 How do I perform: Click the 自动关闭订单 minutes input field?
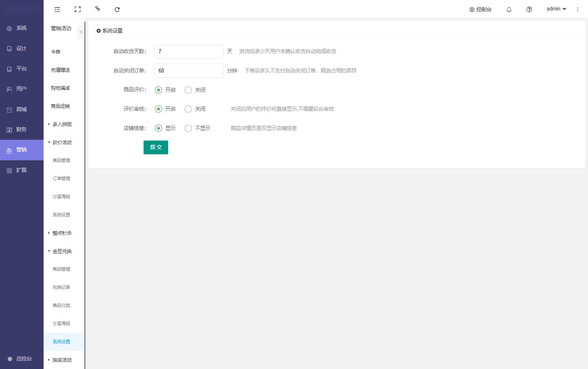[189, 70]
